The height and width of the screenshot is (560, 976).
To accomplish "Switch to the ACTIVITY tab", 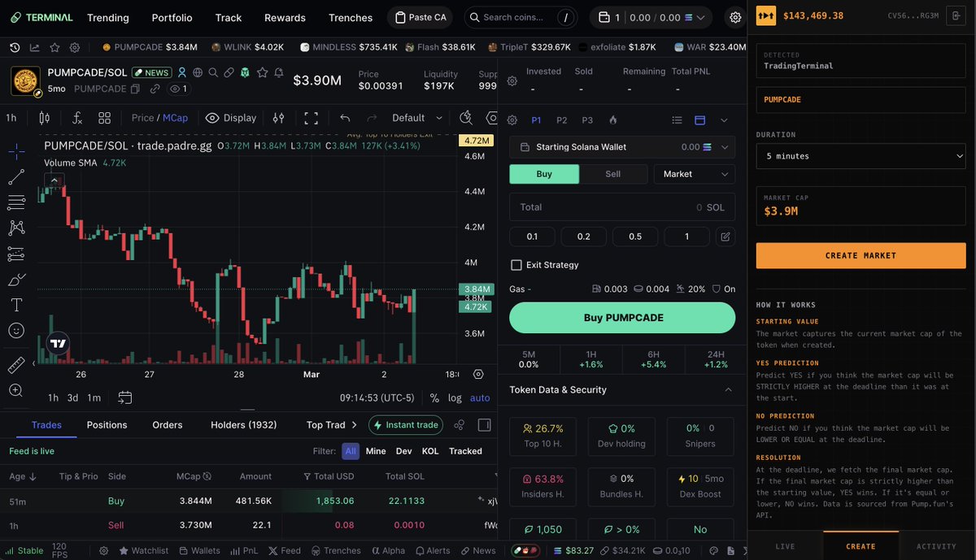I will 937,546.
